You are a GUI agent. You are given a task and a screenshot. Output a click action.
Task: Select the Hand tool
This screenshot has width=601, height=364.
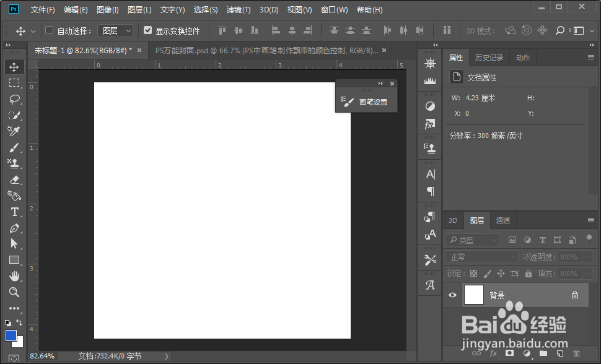[14, 276]
